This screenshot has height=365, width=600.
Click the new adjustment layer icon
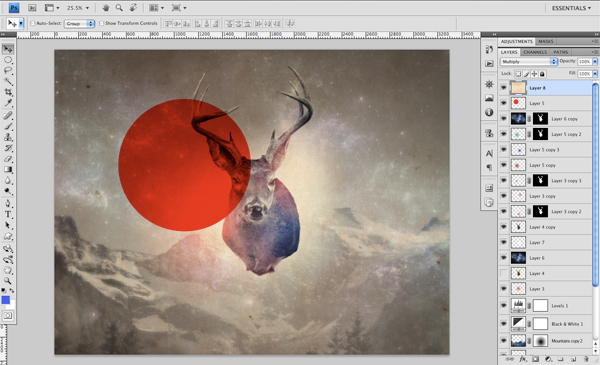(548, 359)
